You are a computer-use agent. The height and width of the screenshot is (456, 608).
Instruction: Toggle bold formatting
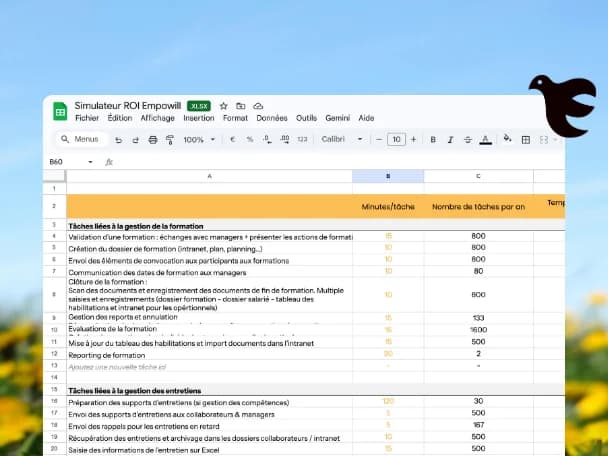(433, 140)
